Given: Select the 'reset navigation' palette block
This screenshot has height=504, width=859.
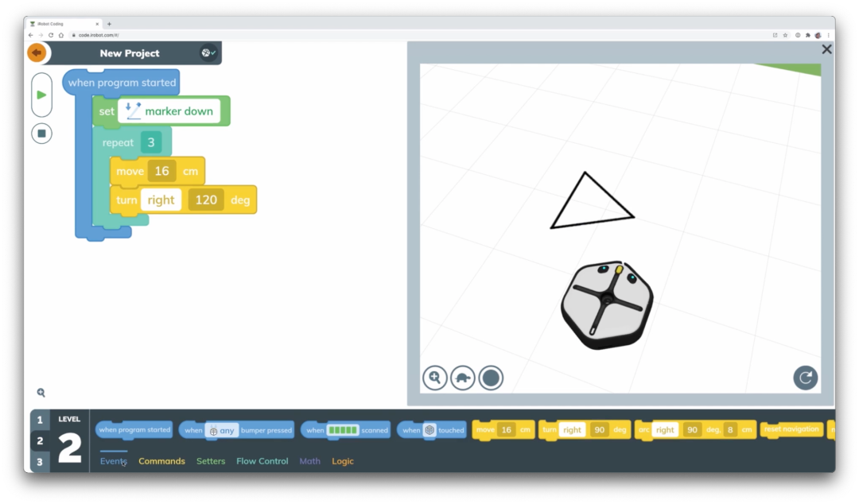Looking at the screenshot, I should pos(791,429).
